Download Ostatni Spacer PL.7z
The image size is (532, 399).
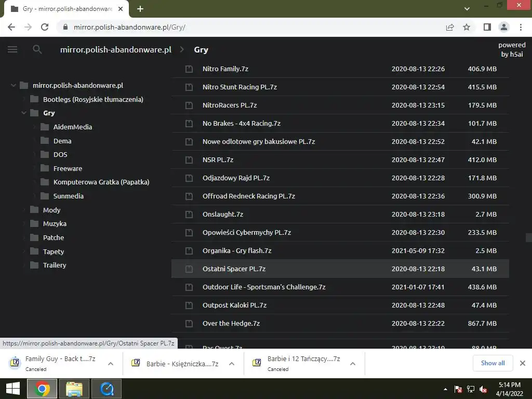(234, 269)
